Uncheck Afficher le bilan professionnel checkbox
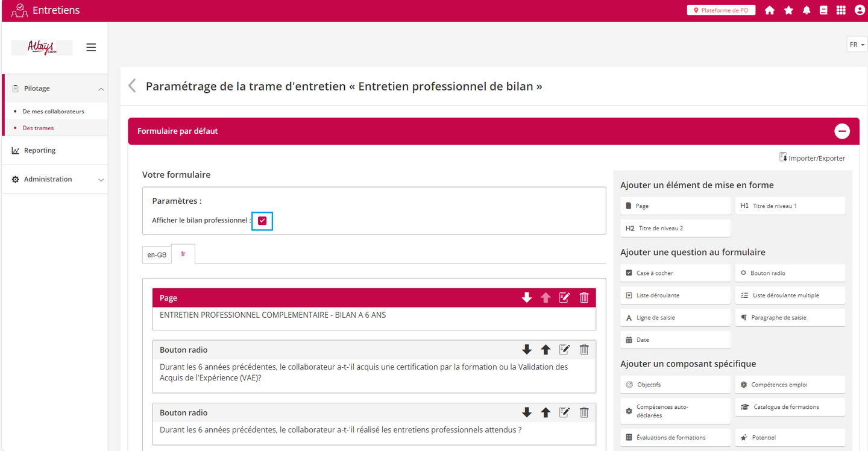 (x=262, y=221)
